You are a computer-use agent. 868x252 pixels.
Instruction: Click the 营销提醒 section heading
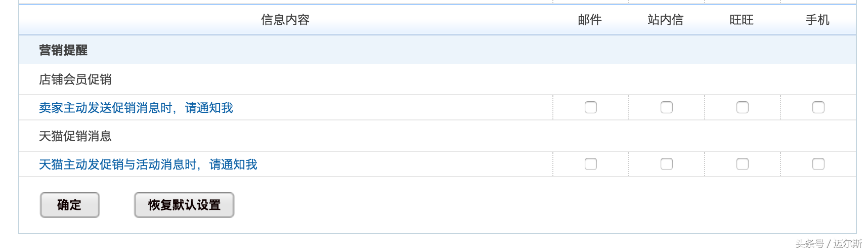(63, 50)
